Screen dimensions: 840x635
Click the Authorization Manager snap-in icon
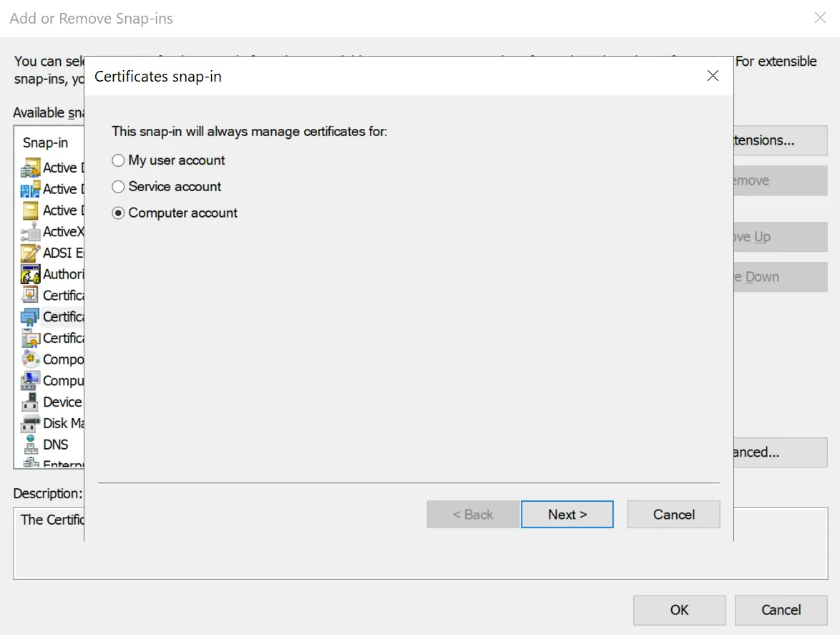[31, 274]
